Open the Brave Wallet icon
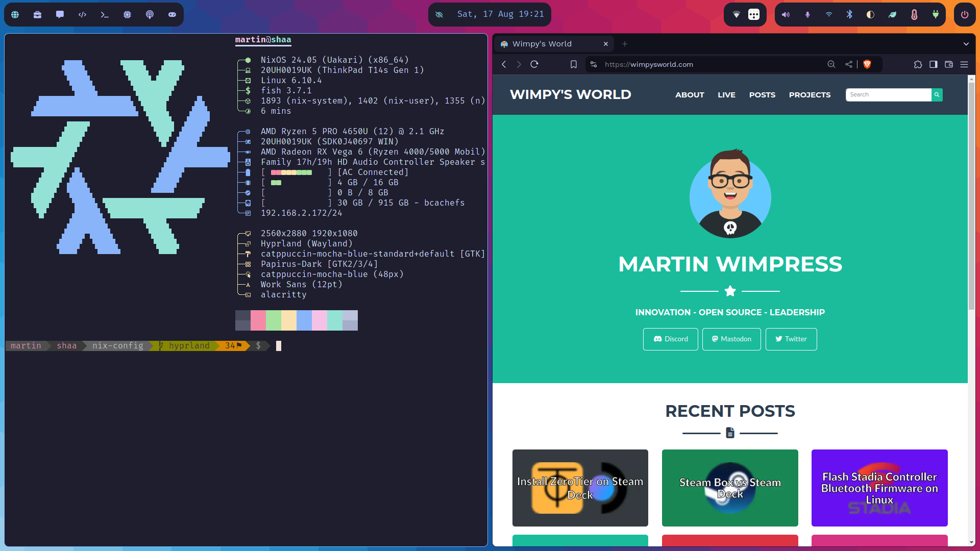This screenshot has width=980, height=551. (x=949, y=64)
